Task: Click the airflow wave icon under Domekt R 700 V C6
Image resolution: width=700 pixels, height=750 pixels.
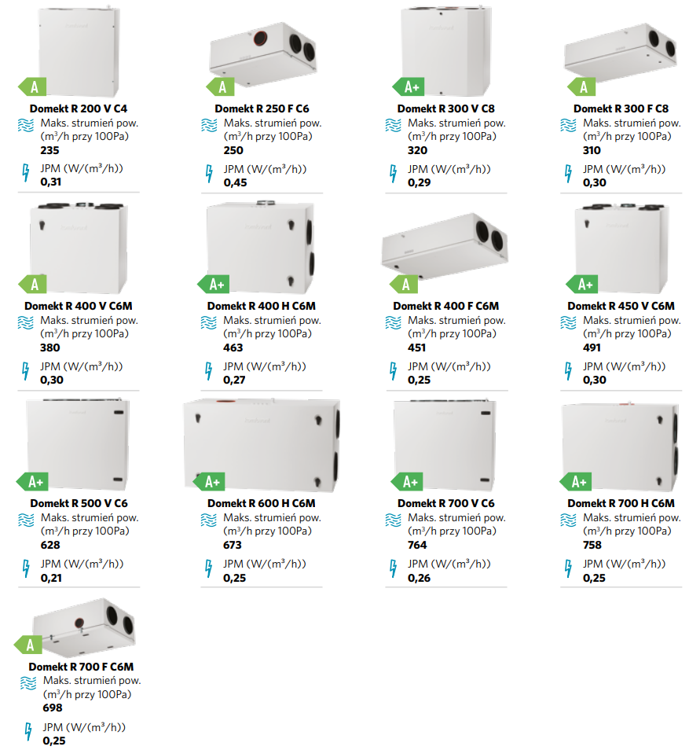Action: tap(393, 520)
